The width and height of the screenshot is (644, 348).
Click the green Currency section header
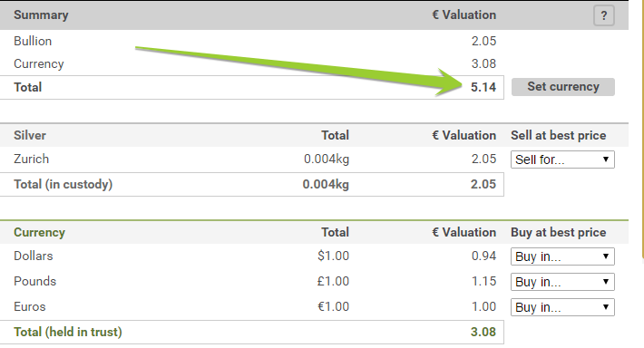[39, 233]
